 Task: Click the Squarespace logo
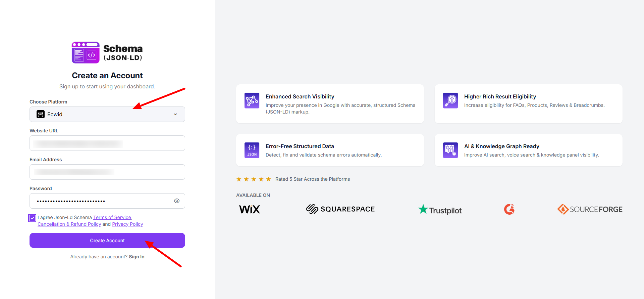(x=340, y=209)
